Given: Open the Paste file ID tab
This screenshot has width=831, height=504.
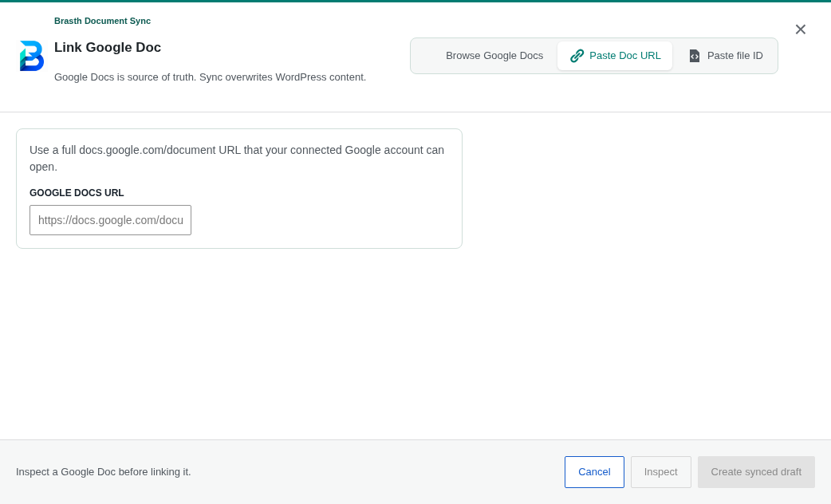Looking at the screenshot, I should point(725,56).
